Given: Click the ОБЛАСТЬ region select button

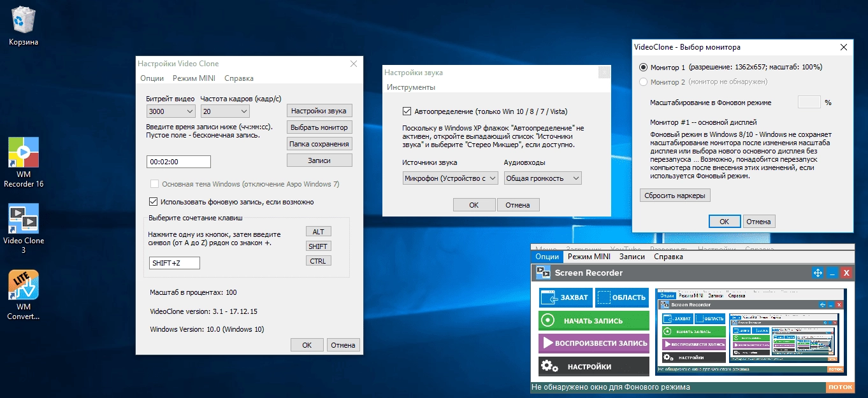Looking at the screenshot, I should [x=622, y=298].
